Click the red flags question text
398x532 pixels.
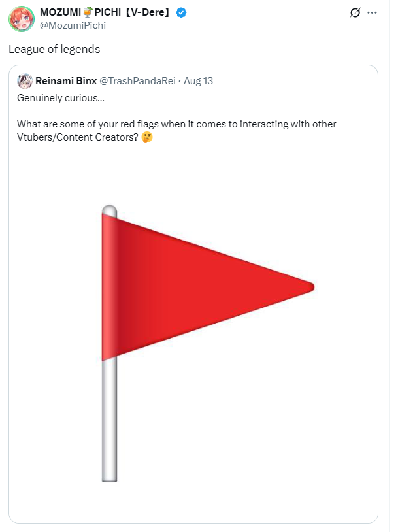pos(176,131)
